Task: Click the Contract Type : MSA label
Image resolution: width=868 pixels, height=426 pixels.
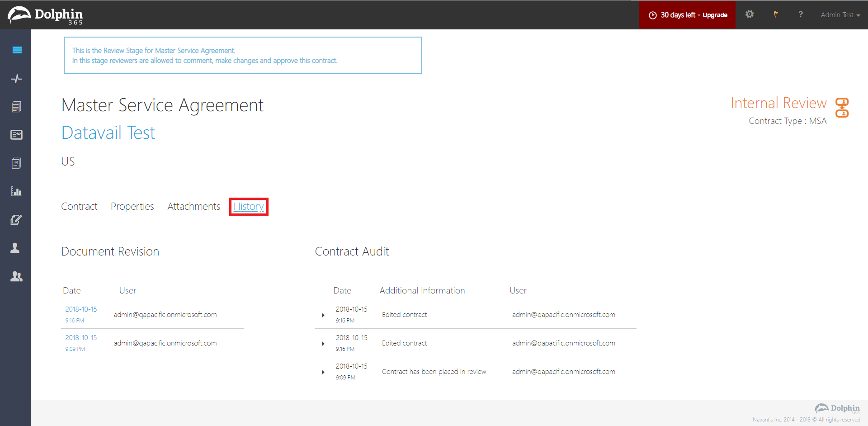Action: (x=788, y=121)
